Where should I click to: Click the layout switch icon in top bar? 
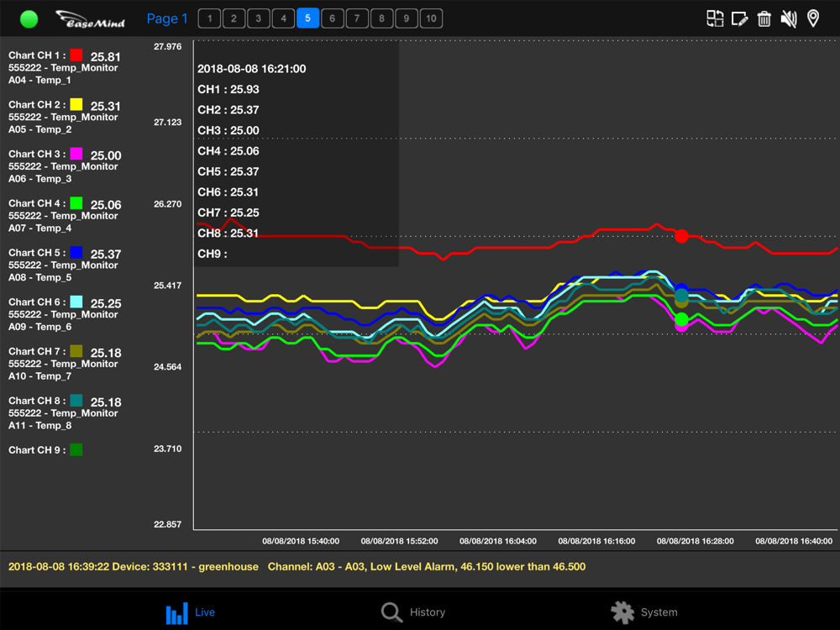(715, 18)
